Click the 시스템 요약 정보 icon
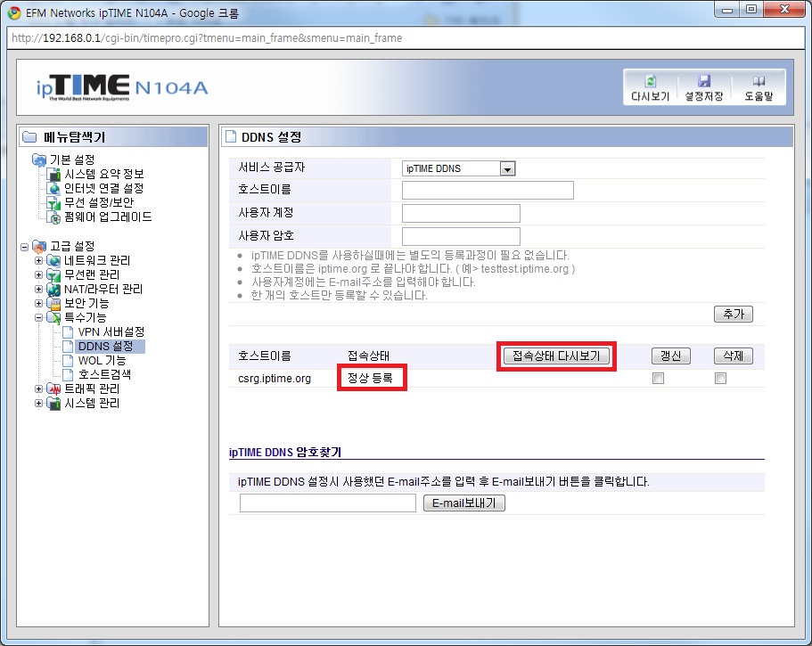Screen dimensions: 812x646 click(53, 174)
